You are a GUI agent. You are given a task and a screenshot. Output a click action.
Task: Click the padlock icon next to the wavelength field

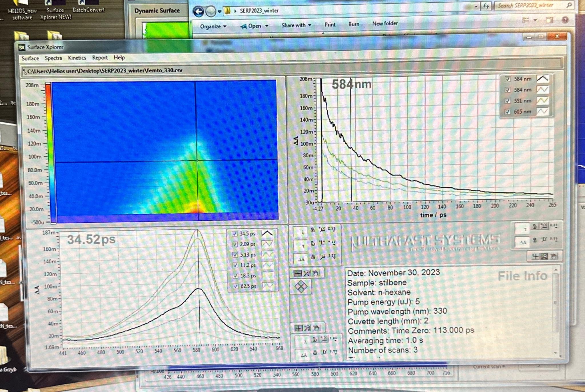pyautogui.click(x=312, y=230)
